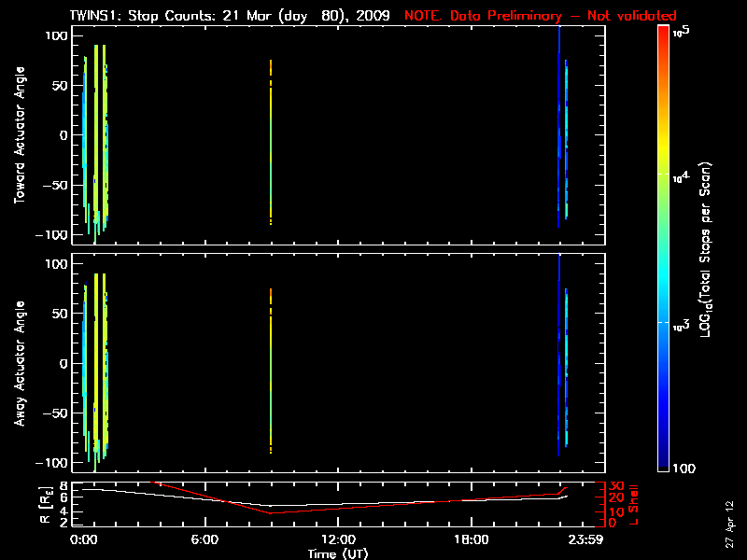Click the red 'Data Preliminary – Not validated' note

[540, 16]
